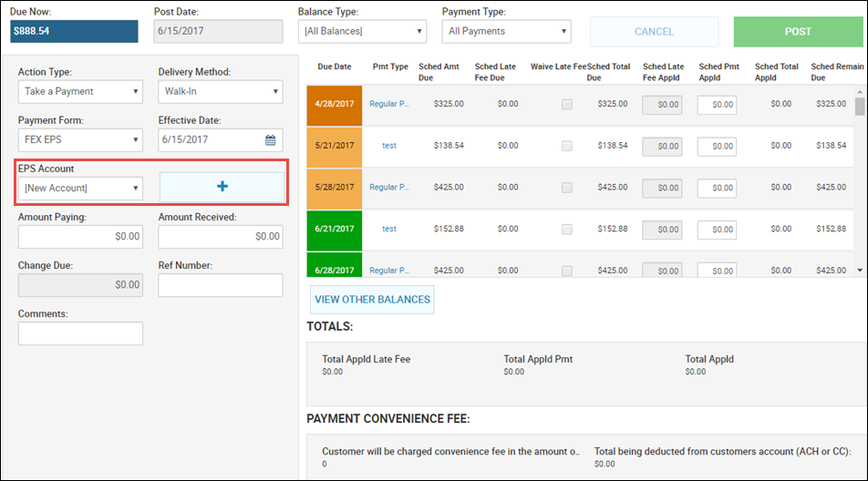Open the Delivery Method dropdown
868x481 pixels.
[x=221, y=92]
